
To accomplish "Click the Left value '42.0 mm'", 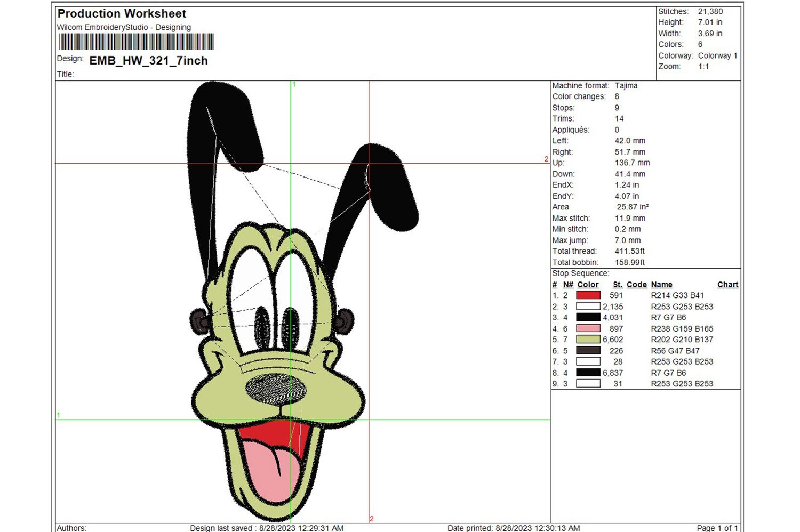I will click(630, 141).
